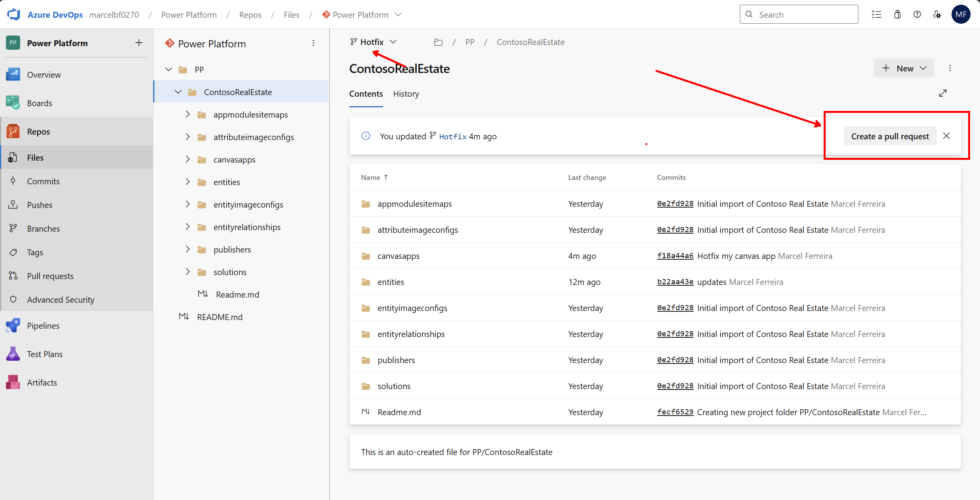Enter full screen mode with expand icon
Screen dimensions: 980x500
coord(942,93)
